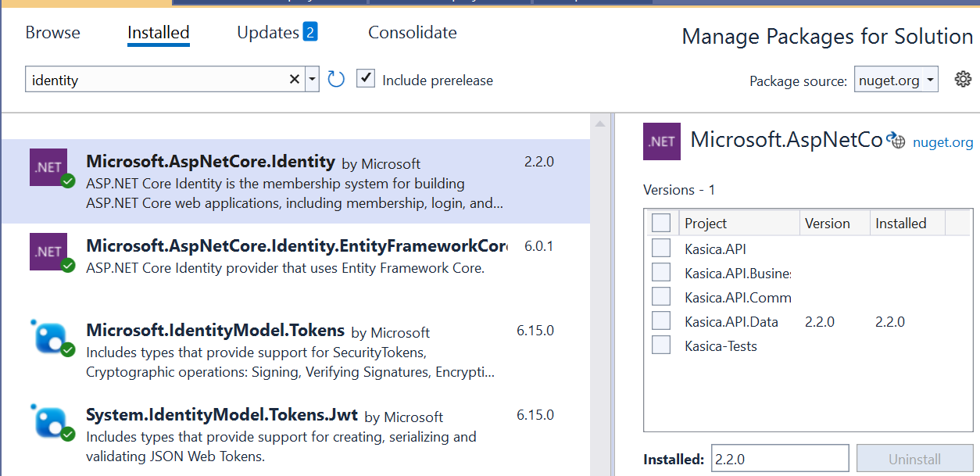Open the search box history dropdown
The image size is (980, 476).
pyautogui.click(x=312, y=79)
